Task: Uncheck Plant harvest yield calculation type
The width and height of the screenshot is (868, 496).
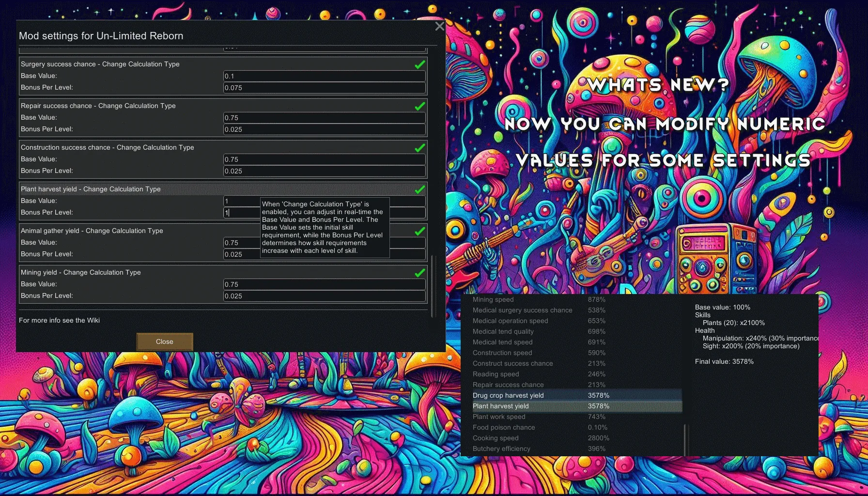Action: pos(419,189)
